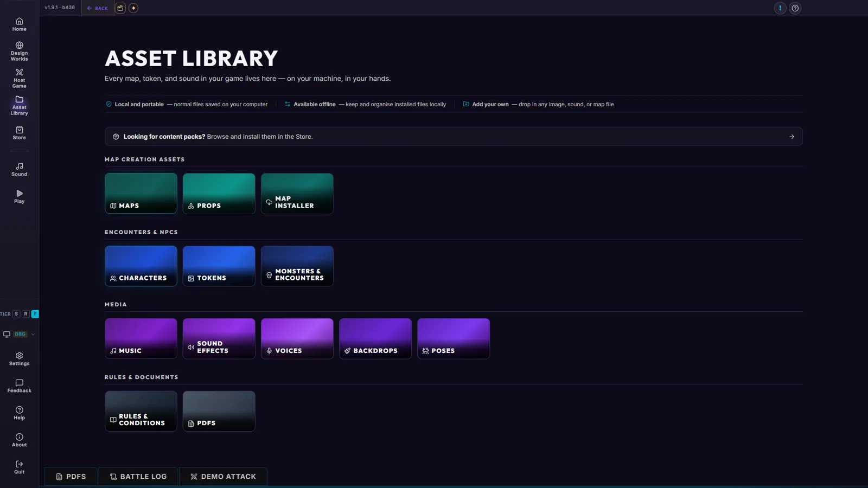Viewport: 868px width, 488px height.
Task: Open the Characters category card
Action: 141,266
